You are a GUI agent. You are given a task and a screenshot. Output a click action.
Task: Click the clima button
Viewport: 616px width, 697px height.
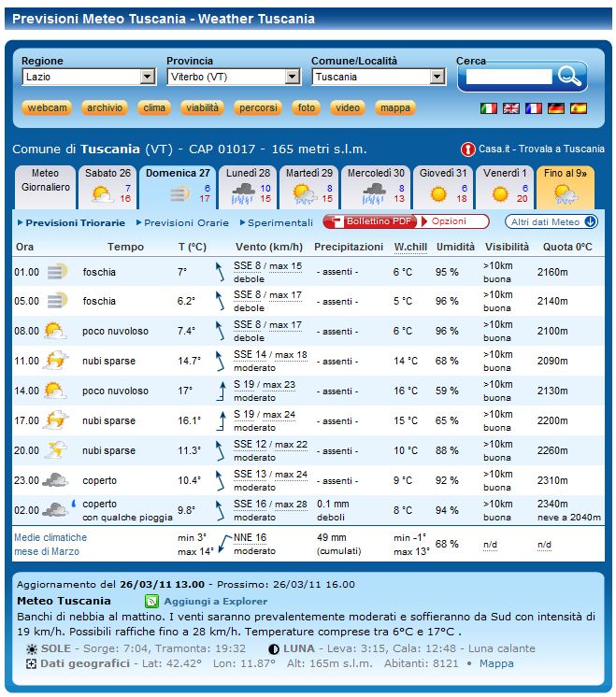154,108
